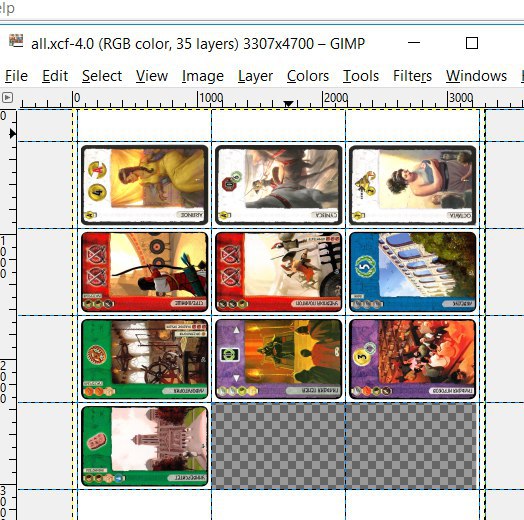Click the green workshop wheel card
This screenshot has height=520, width=524.
(145, 359)
